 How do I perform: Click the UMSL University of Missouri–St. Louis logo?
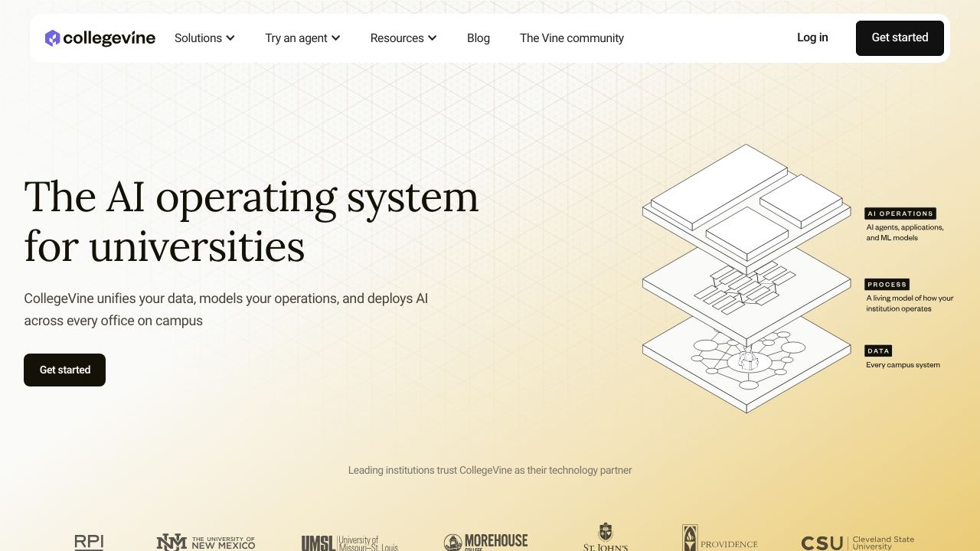coord(350,543)
